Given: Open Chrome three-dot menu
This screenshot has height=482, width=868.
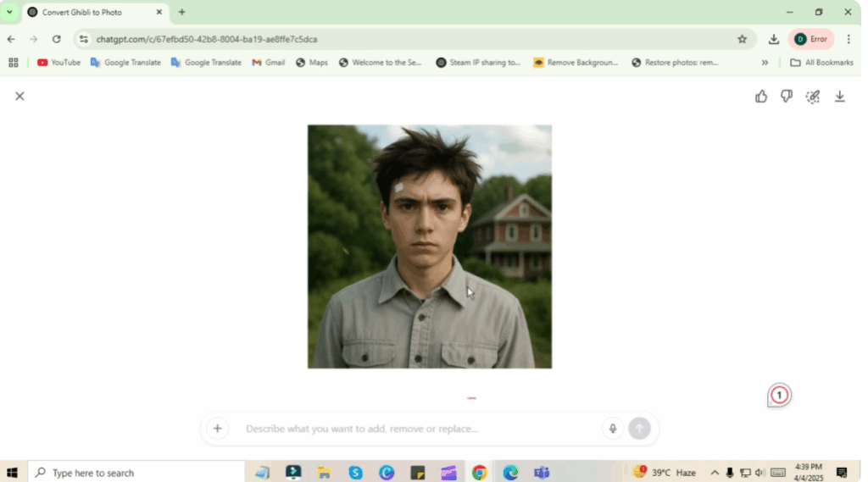Looking at the screenshot, I should click(x=849, y=39).
